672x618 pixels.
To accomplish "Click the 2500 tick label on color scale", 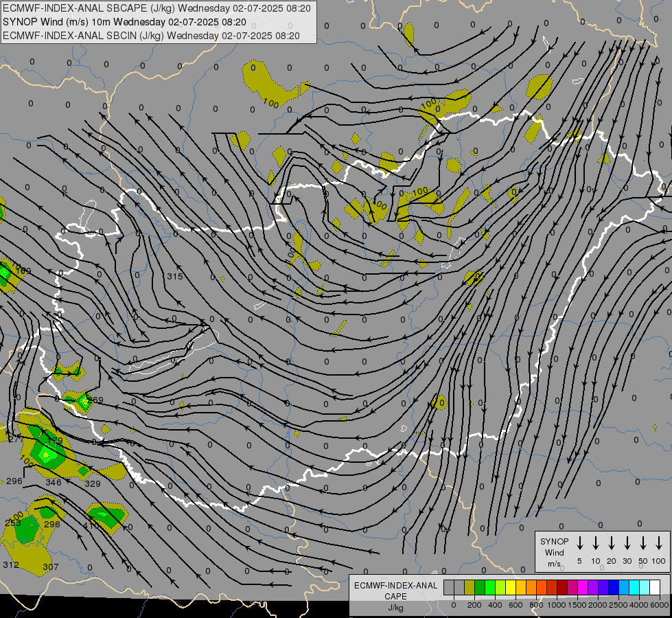I will [618, 605].
